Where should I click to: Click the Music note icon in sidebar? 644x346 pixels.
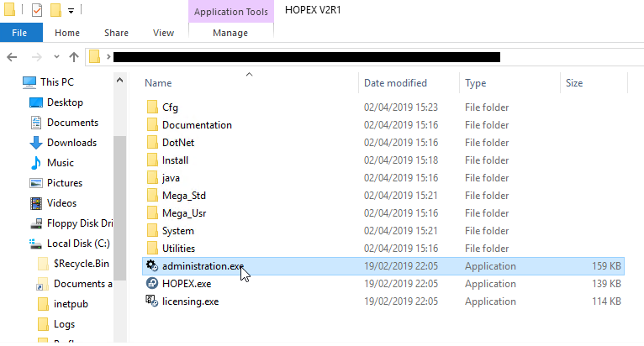(x=36, y=163)
